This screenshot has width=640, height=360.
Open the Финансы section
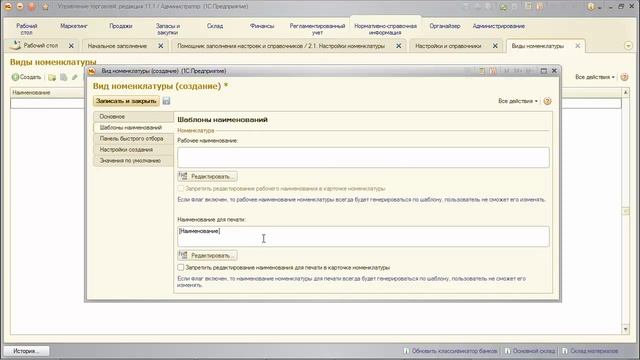click(x=262, y=26)
